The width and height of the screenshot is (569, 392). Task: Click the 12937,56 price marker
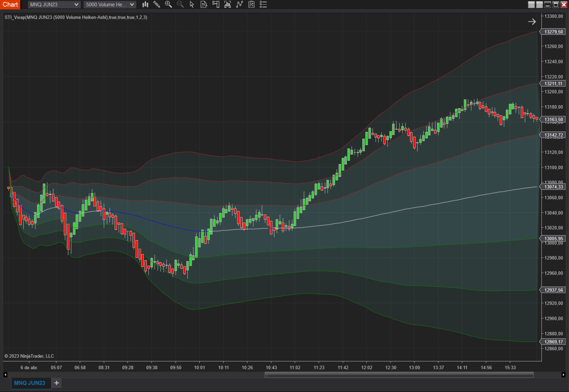(553, 290)
